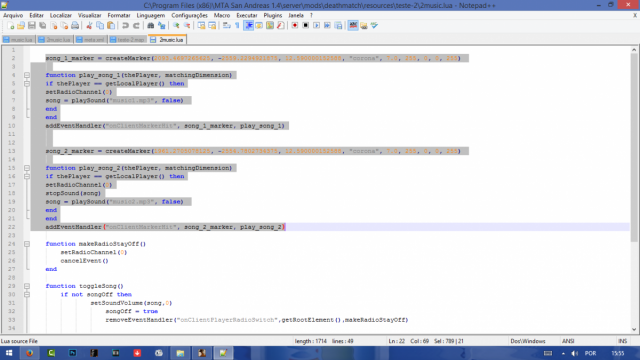The width and height of the screenshot is (640, 360).
Task: Click the vertical scrollbar thumb
Action: coord(634,147)
